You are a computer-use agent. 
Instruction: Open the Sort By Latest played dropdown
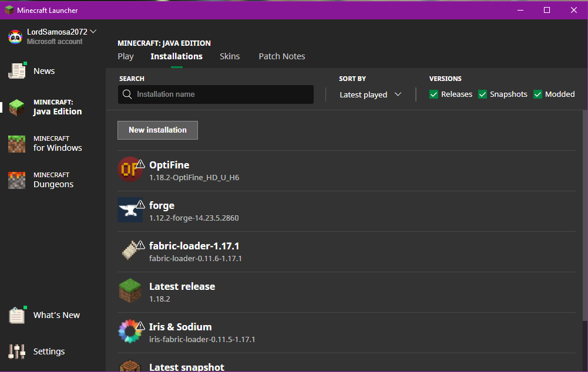click(x=370, y=95)
